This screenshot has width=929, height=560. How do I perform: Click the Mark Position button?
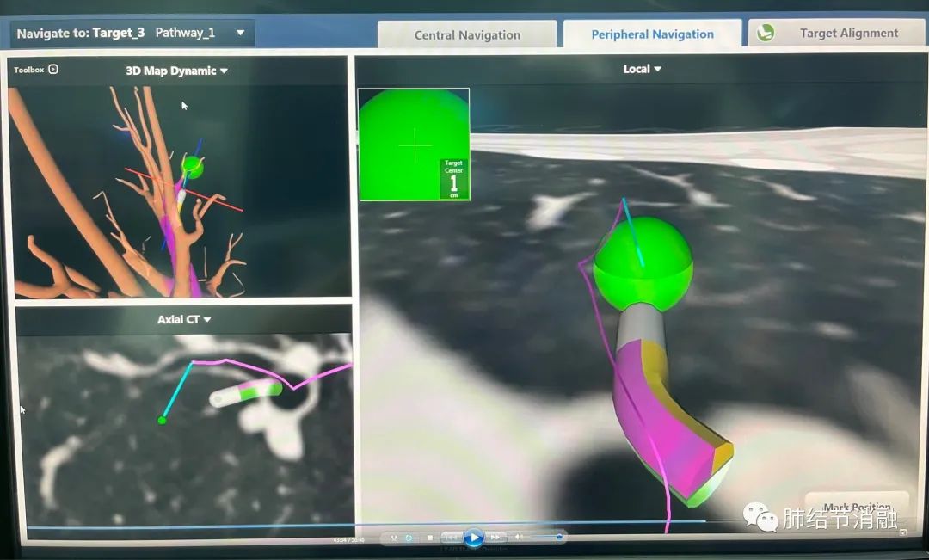click(857, 506)
